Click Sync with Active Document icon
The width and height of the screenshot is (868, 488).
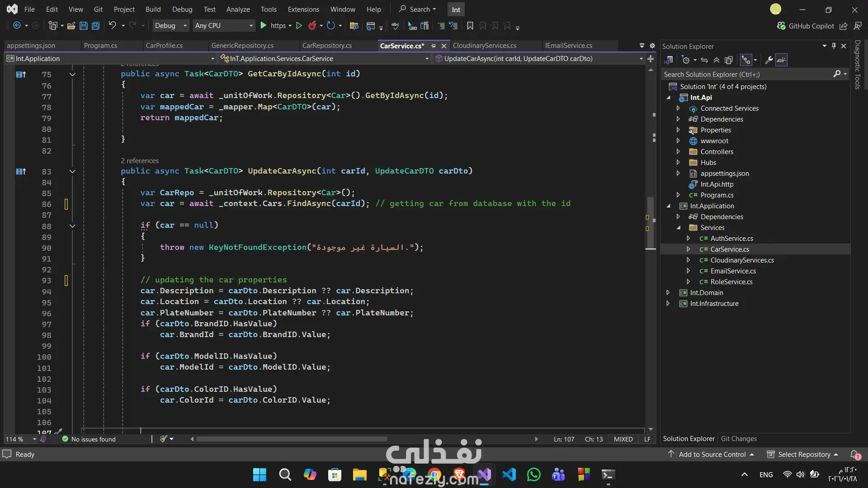pyautogui.click(x=704, y=60)
